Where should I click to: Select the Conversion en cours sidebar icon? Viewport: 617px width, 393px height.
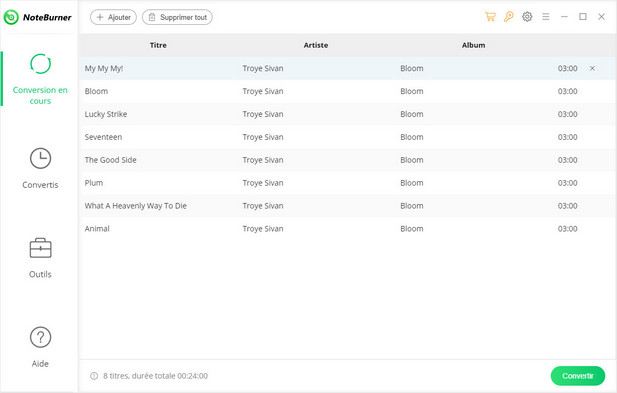(x=40, y=64)
